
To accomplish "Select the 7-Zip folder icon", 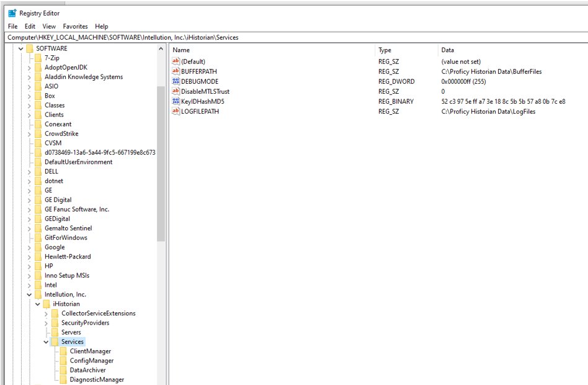I will (x=38, y=58).
